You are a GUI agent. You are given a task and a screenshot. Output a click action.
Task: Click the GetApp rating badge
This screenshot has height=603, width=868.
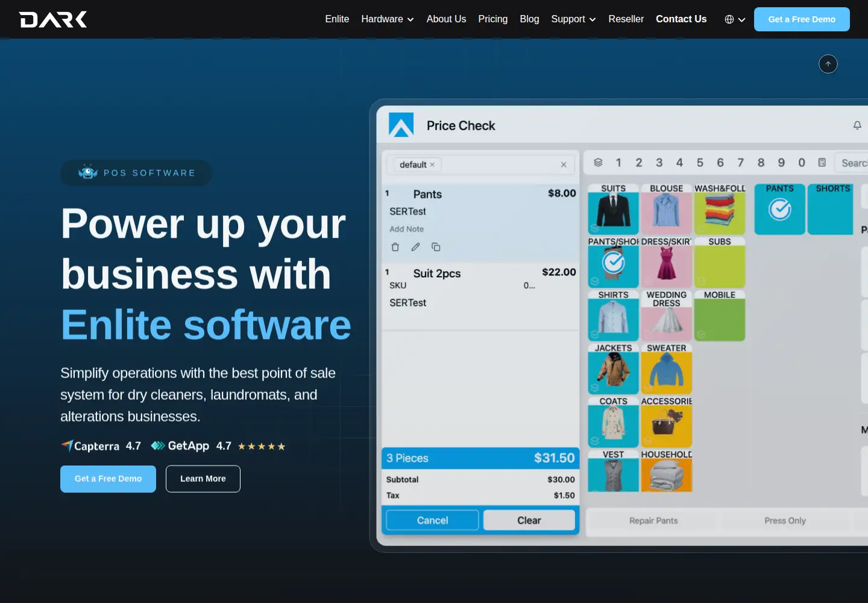pyautogui.click(x=191, y=446)
